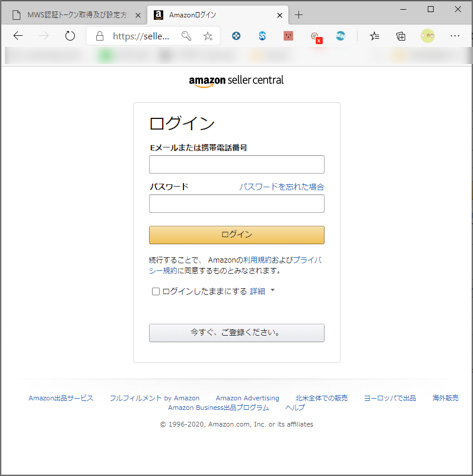Open the ヨーロッパで出品 link
This screenshot has width=473, height=476.
tap(390, 398)
